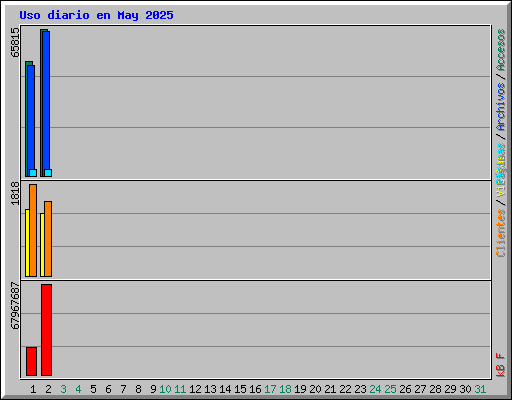This screenshot has width=512, height=400.
Task: Click the yellow visits bar for day 1
Action: click(x=27, y=243)
